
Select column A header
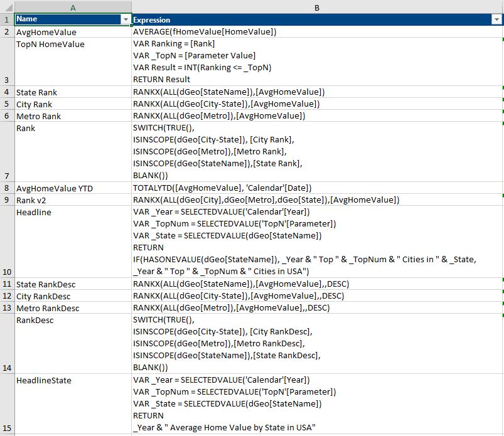[x=72, y=7]
